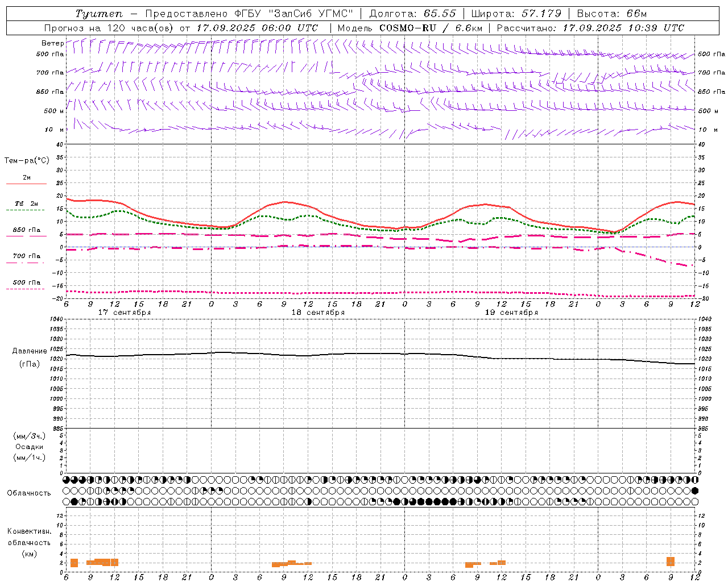Image resolution: width=728 pixels, height=582 pixels.
Task: Select the (мм/1ч.) precipitation unit label
Action: (30, 458)
